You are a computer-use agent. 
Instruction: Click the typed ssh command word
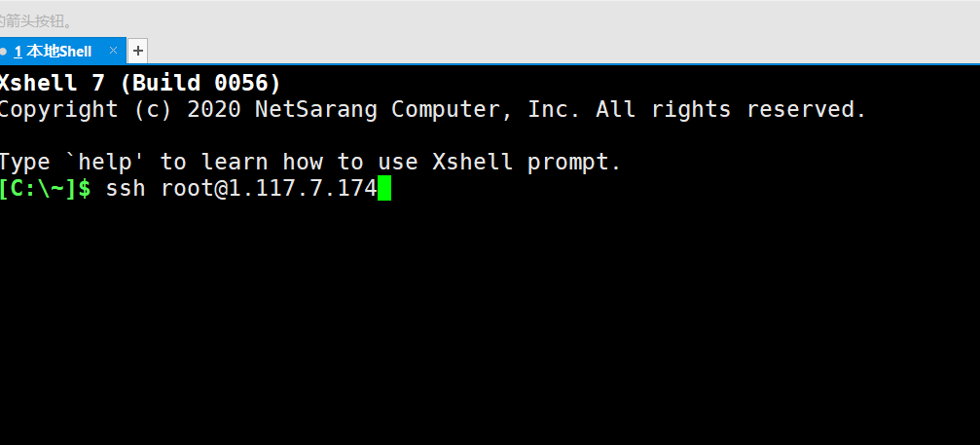coord(125,188)
